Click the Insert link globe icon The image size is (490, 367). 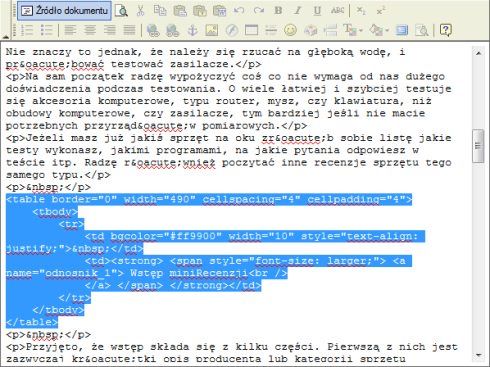pos(153,30)
